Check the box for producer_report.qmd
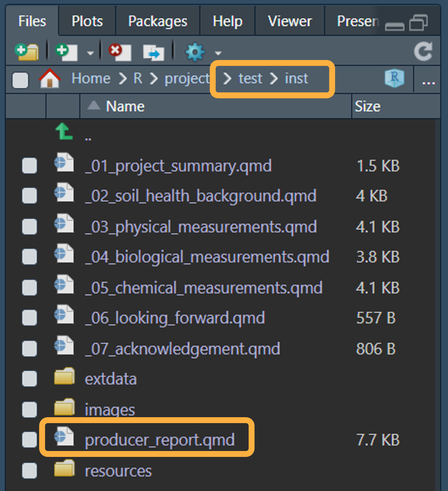The image size is (448, 491). pyautogui.click(x=30, y=440)
